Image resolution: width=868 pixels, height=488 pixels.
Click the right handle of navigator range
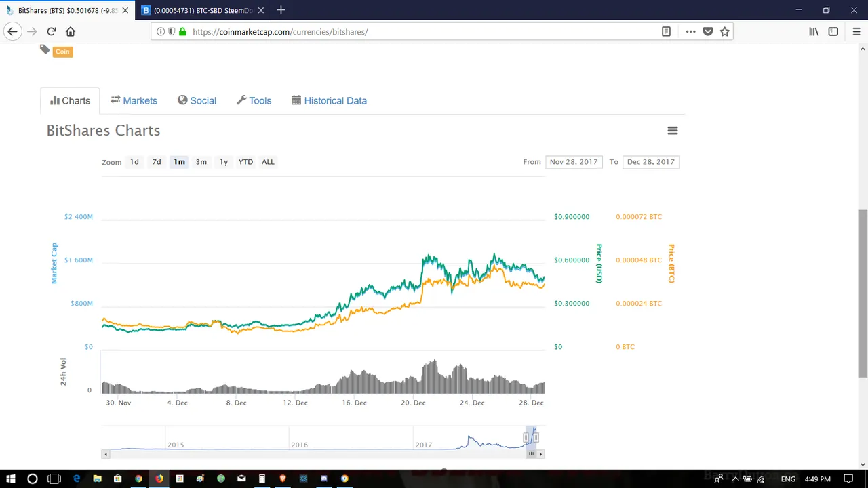click(536, 438)
